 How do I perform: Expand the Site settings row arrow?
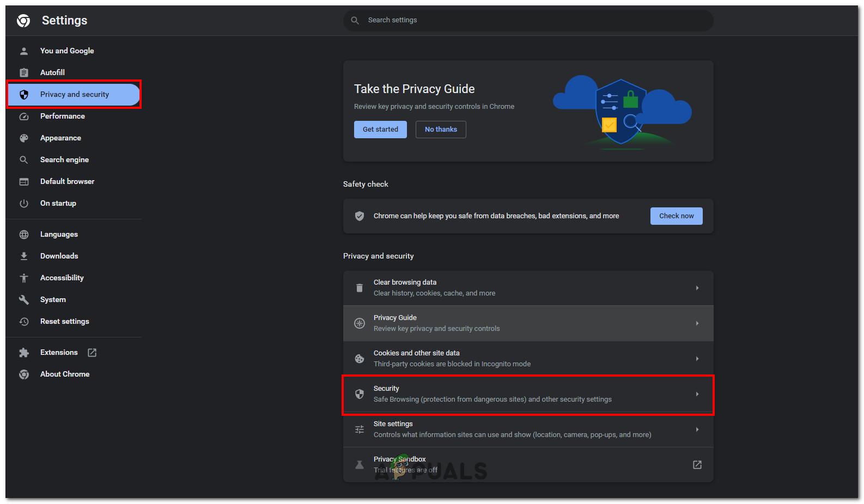tap(697, 429)
